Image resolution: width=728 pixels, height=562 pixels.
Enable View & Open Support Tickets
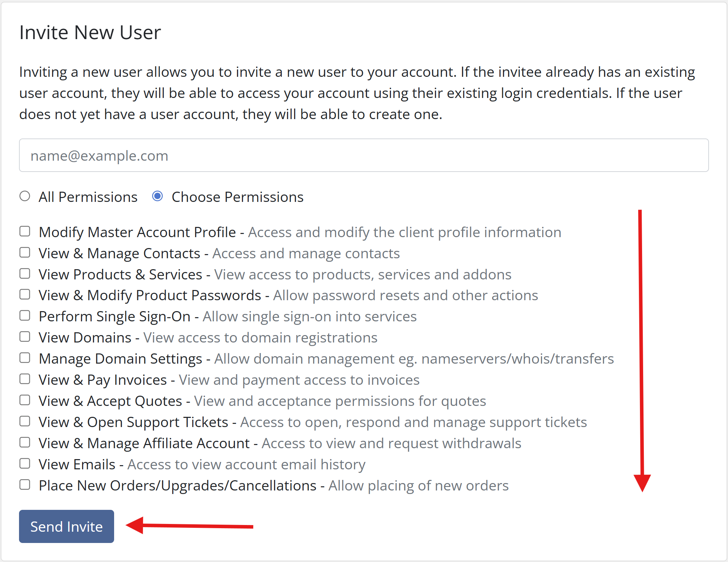click(x=25, y=421)
